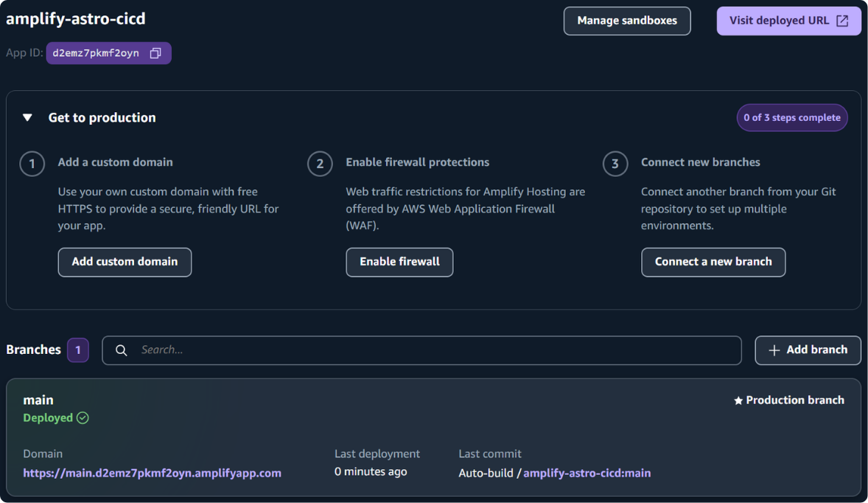Screen dimensions: 868x503
Task: Click the star icon beside Production branch
Action: (x=738, y=400)
